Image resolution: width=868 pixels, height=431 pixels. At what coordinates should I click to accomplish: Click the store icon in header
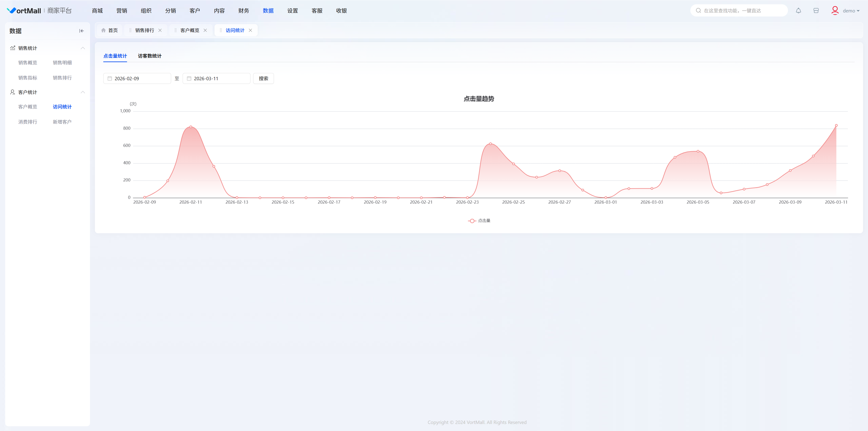pos(816,11)
